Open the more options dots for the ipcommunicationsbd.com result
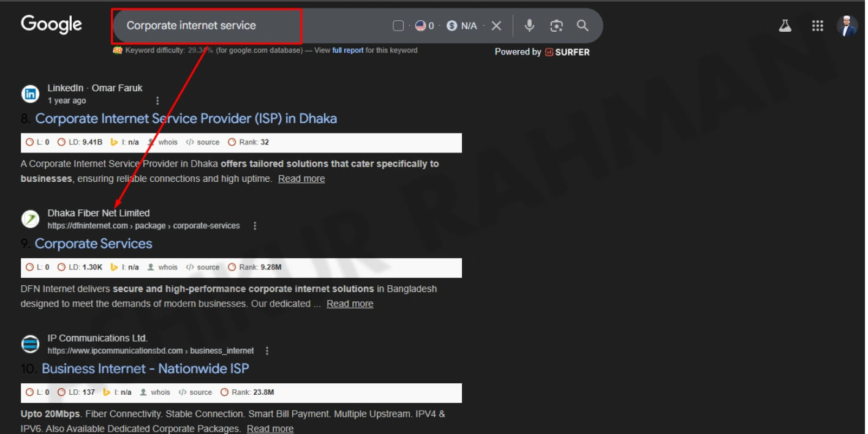This screenshot has height=434, width=868. (x=266, y=351)
